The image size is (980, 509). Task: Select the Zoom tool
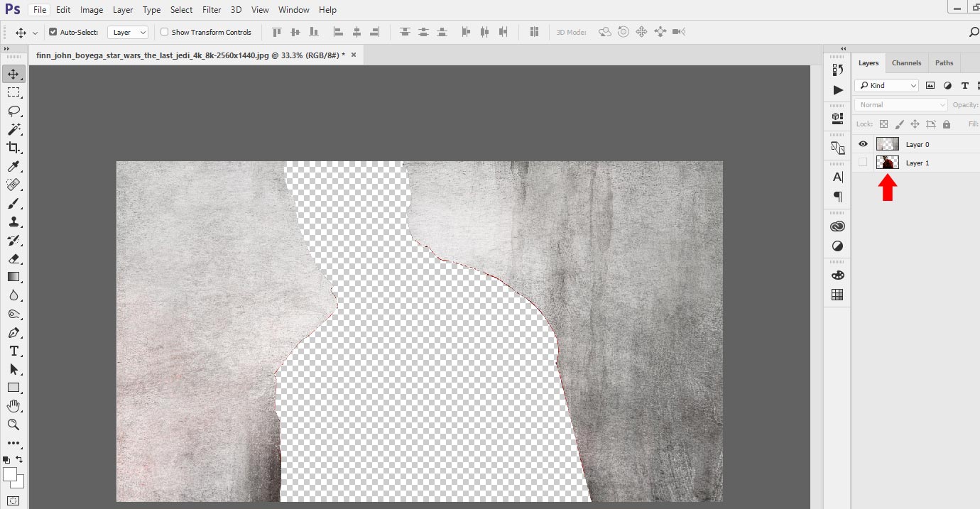tap(13, 425)
